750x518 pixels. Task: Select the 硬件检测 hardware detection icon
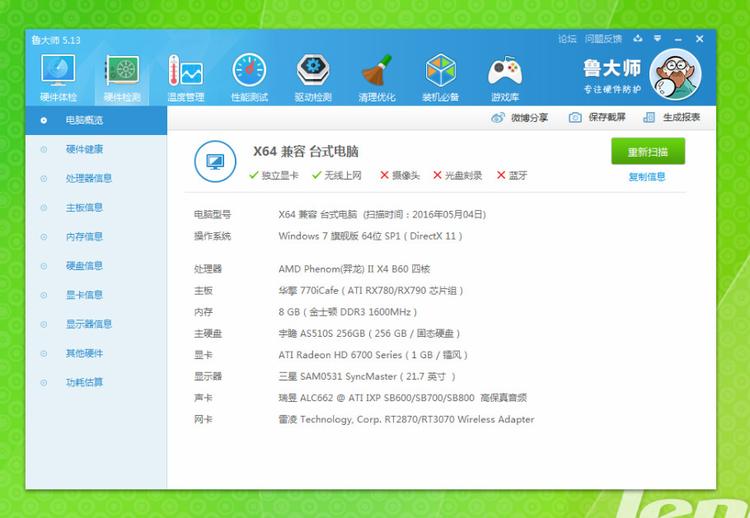click(x=122, y=70)
